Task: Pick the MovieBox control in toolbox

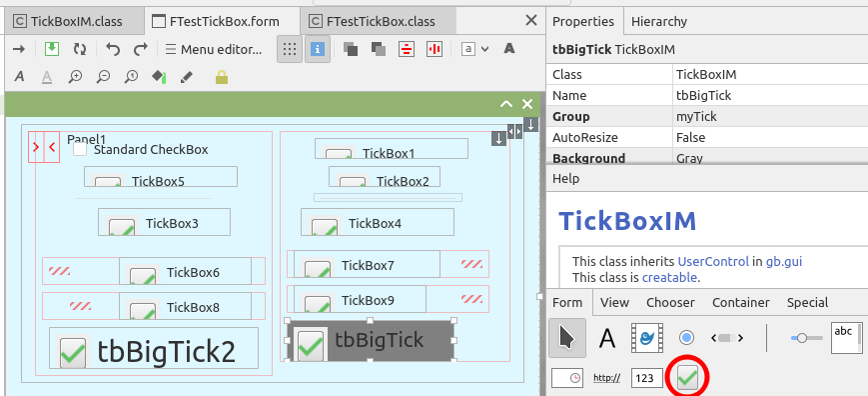Action: [x=647, y=337]
